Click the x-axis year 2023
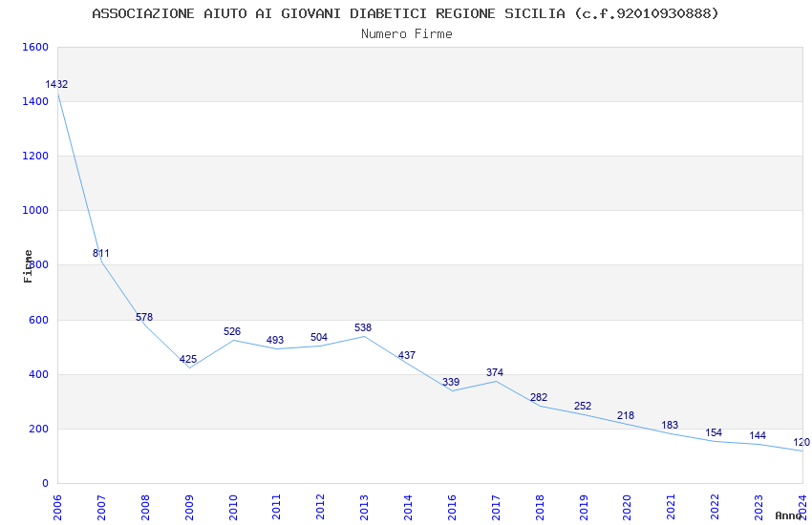This screenshot has width=812, height=525. [x=759, y=508]
